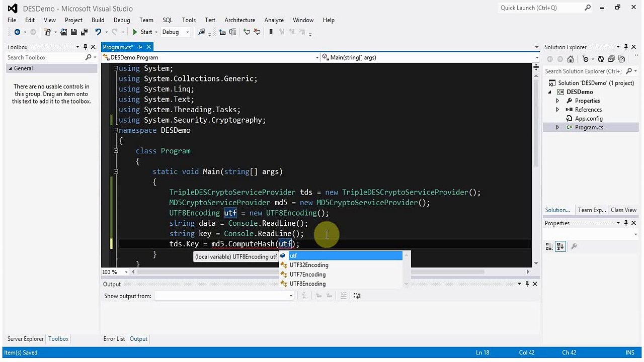Toggle the Properties panel auto-hide pin
The image size is (644, 362).
pyautogui.click(x=626, y=223)
